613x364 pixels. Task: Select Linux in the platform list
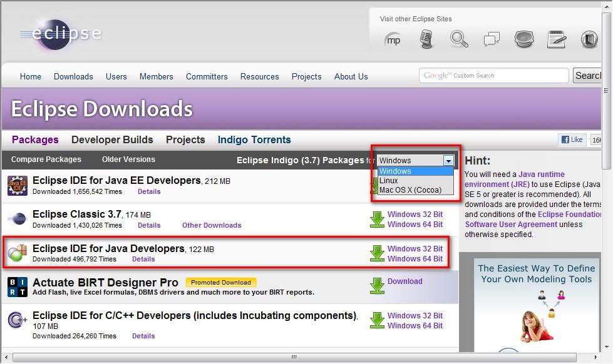[416, 181]
